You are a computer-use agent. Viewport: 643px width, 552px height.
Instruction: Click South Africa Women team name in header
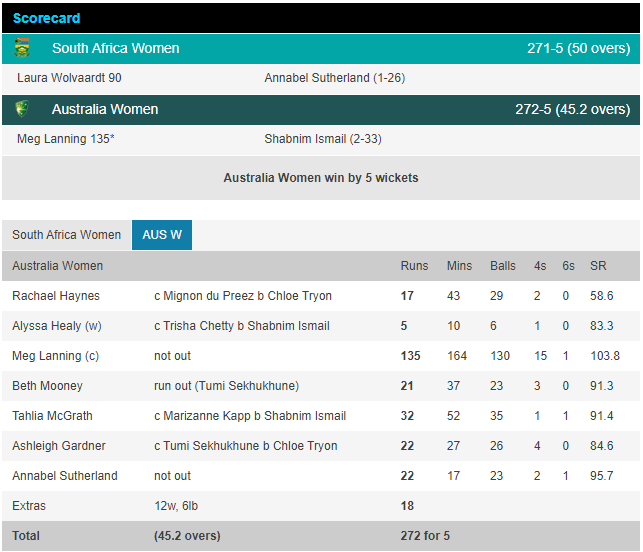[115, 48]
